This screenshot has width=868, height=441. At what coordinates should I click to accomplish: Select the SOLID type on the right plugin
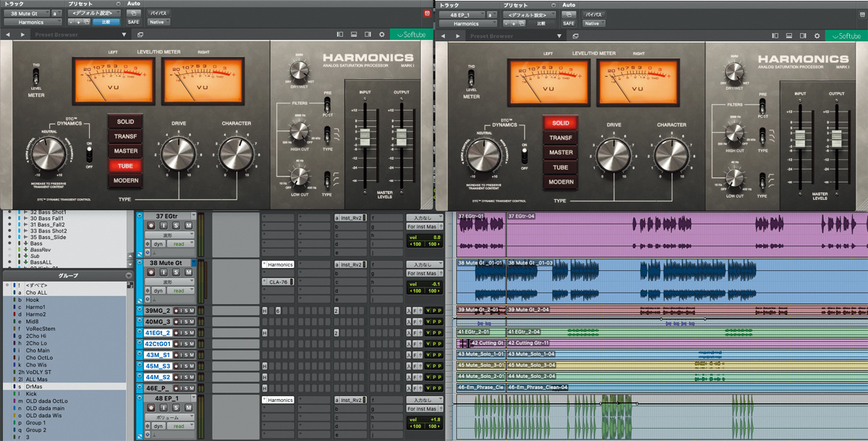561,123
